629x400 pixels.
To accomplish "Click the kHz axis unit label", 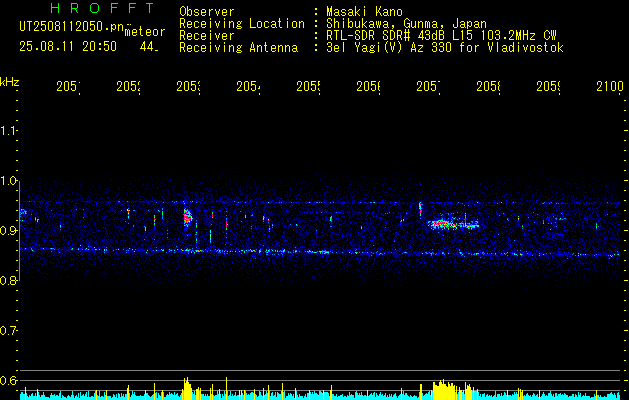I will pyautogui.click(x=10, y=82).
